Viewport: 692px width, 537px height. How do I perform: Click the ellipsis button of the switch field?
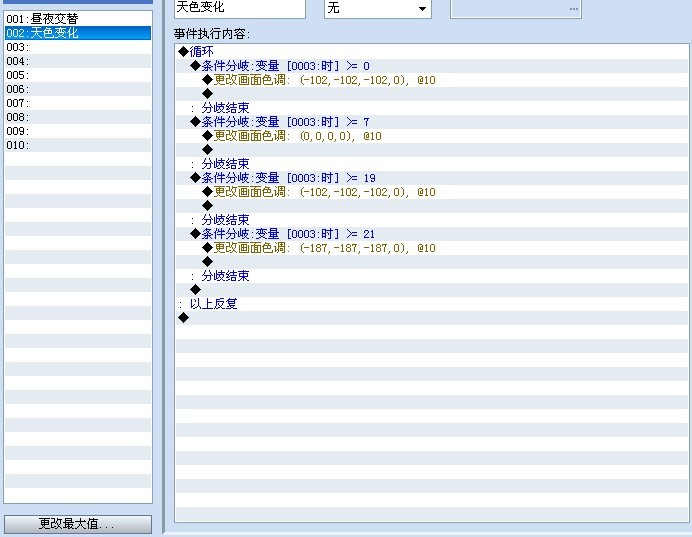tap(573, 8)
